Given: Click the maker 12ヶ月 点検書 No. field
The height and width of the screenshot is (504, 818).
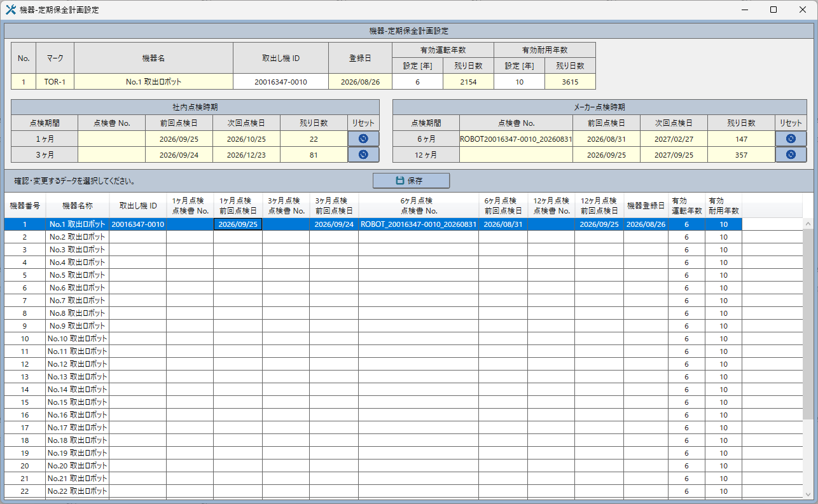Looking at the screenshot, I should (x=516, y=154).
